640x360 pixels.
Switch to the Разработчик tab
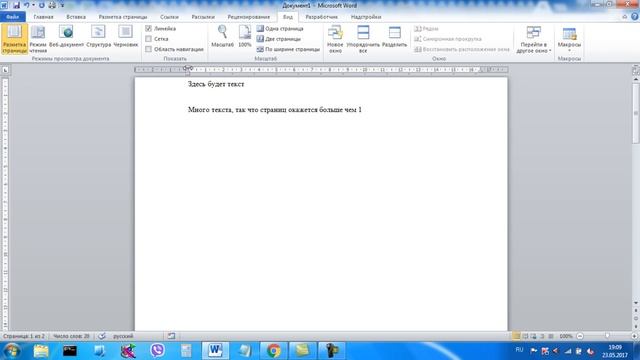pos(322,17)
